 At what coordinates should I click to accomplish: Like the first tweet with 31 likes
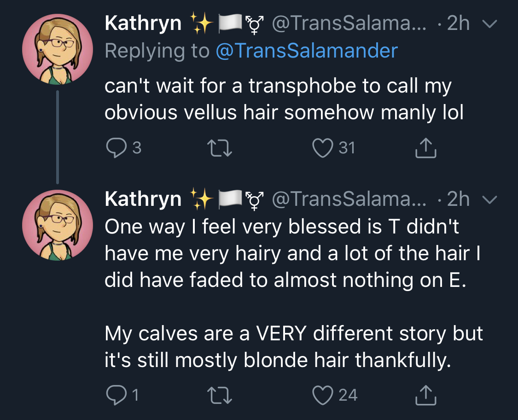click(323, 148)
